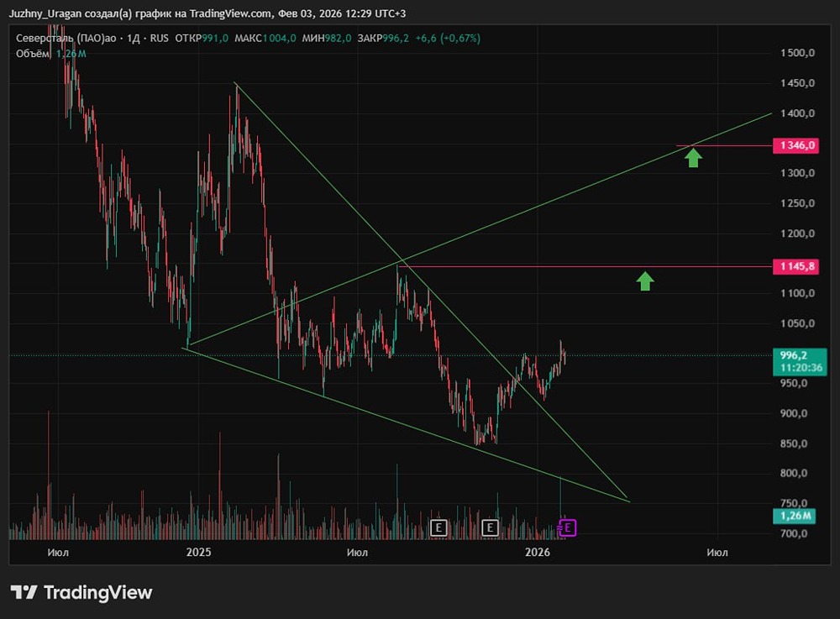Click the 1 450,0 price axis label
Screen dimensions: 840x619
pos(797,83)
